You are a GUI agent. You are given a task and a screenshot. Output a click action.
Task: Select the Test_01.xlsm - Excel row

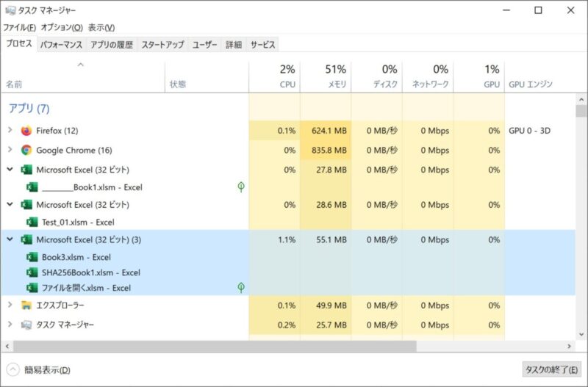(287, 223)
